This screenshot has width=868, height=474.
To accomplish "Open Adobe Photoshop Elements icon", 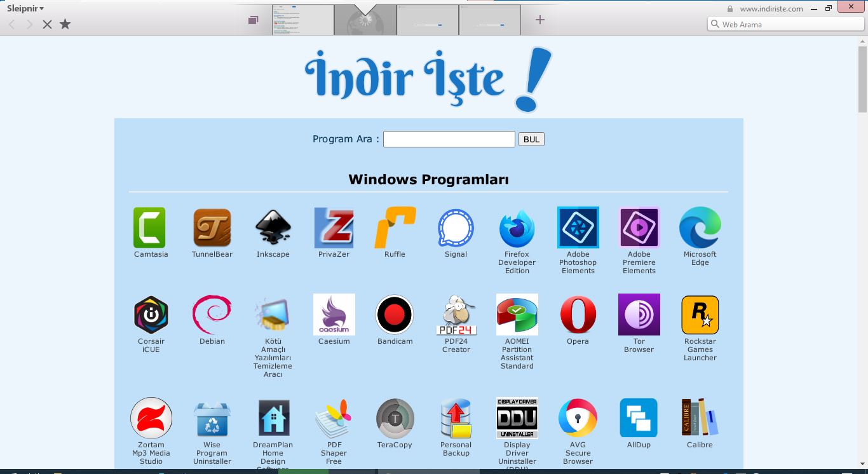I will (x=578, y=227).
